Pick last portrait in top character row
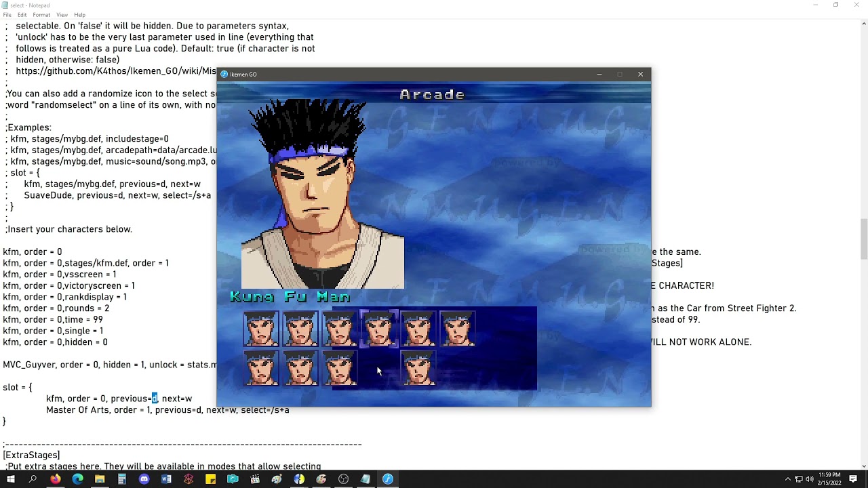Viewport: 868px width, 488px height. pos(458,329)
